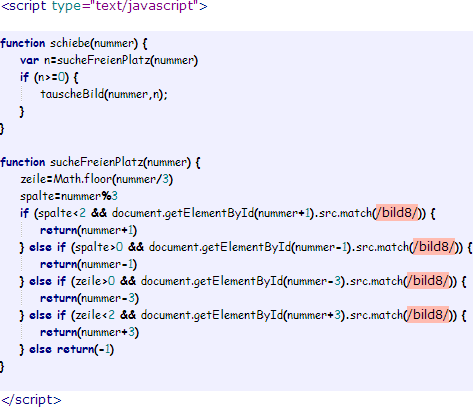
Task: Click function sucheFreienPlatz declaration line
Action: click(x=100, y=162)
